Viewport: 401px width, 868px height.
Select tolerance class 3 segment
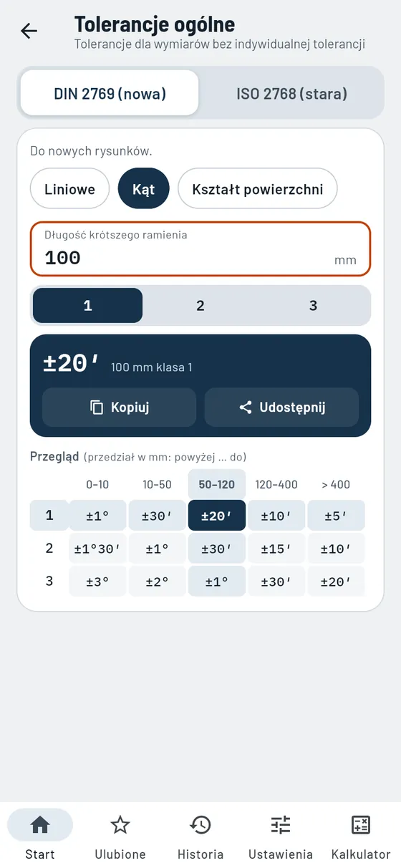click(x=313, y=306)
